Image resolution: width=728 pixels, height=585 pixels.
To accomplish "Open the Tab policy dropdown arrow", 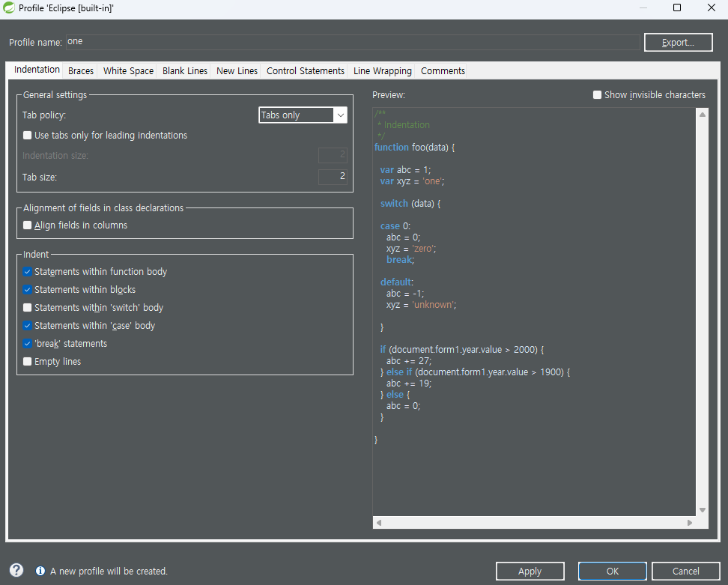I will pos(340,115).
